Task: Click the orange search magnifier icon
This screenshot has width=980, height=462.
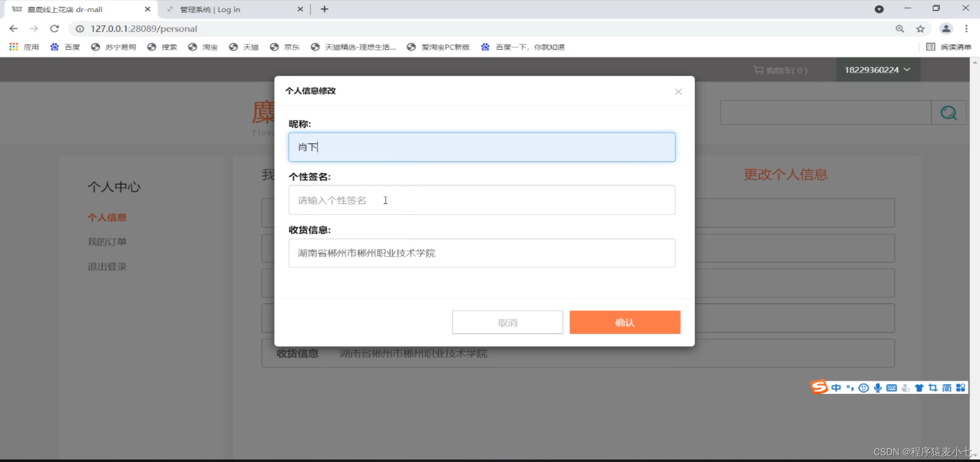Action: point(949,113)
